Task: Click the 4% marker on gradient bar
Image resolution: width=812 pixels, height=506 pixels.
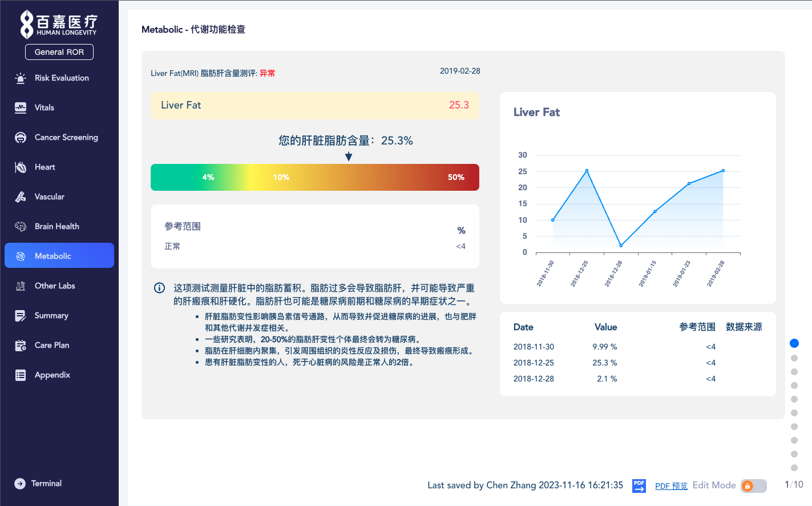Action: pyautogui.click(x=208, y=178)
